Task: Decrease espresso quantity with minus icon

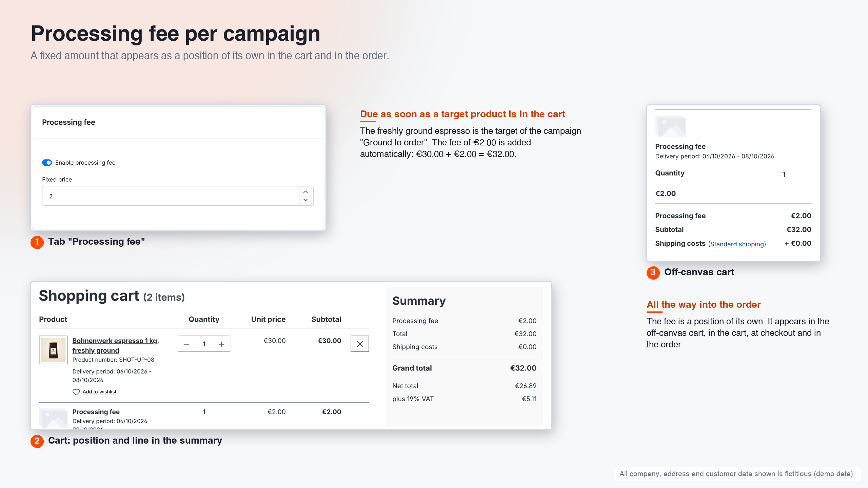Action: pyautogui.click(x=186, y=344)
